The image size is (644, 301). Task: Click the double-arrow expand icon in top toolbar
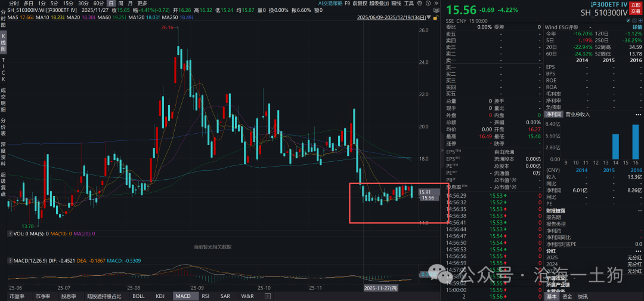[436, 3]
